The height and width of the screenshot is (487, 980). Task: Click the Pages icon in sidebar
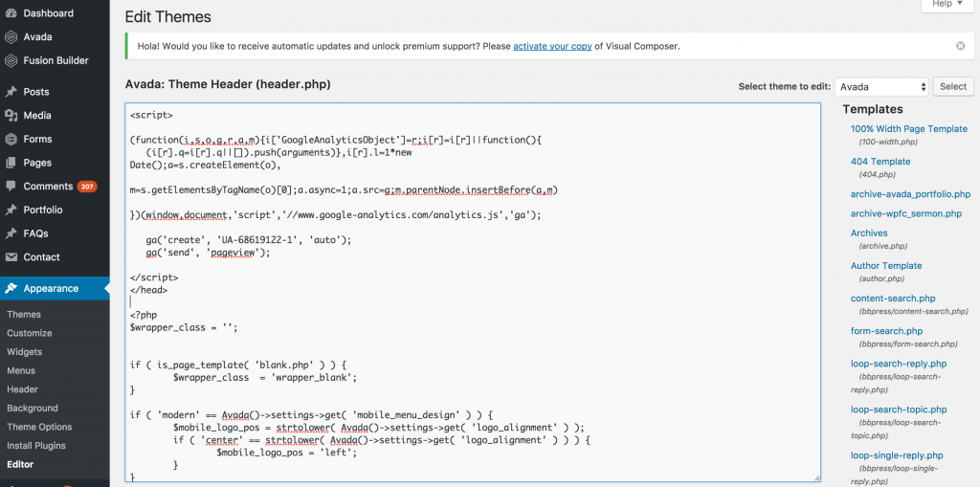(11, 163)
